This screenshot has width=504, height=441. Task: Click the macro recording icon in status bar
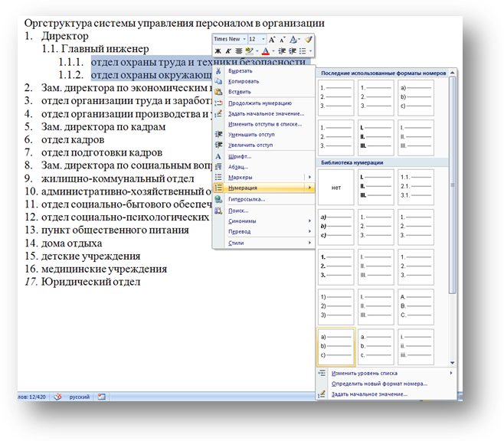coord(102,397)
